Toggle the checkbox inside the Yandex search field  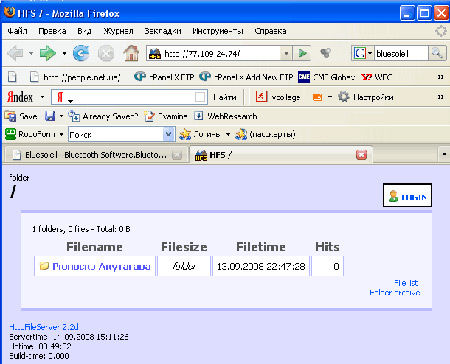pyautogui.click(x=200, y=97)
